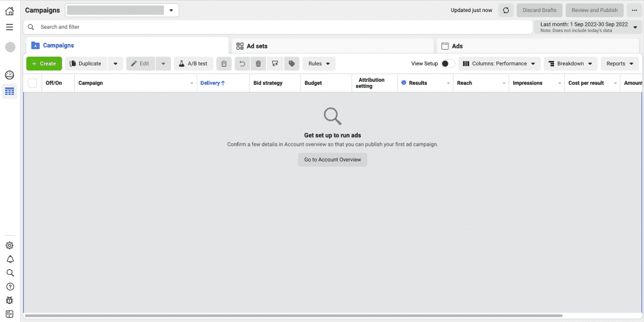Screen dimensions: 644x322
Task: Open the three-dot more options menu
Action: point(634,10)
